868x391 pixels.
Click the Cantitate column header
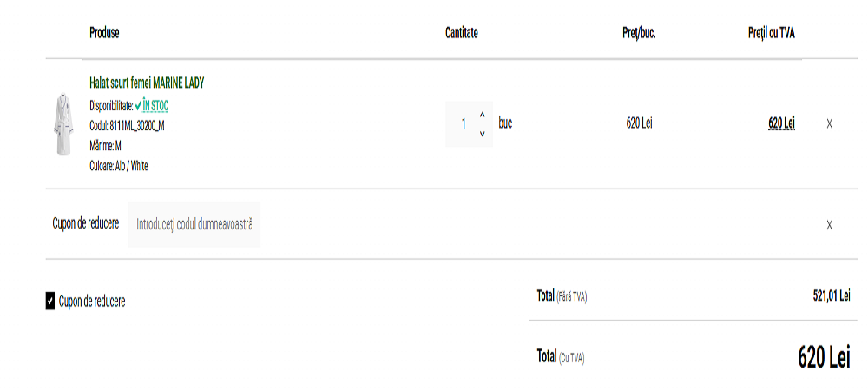point(462,33)
